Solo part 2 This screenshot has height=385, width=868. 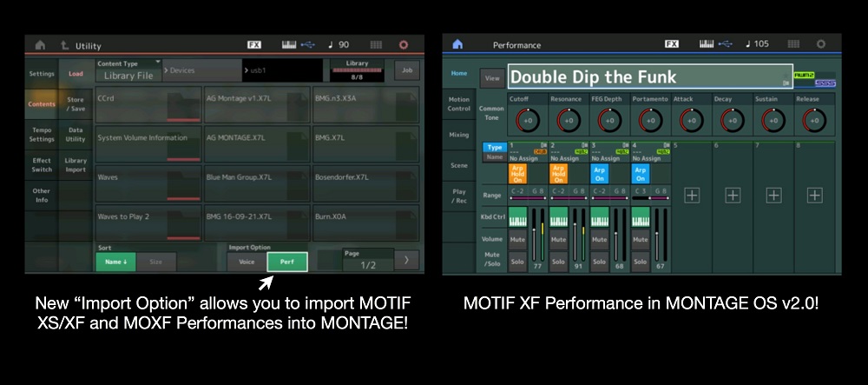coord(558,262)
